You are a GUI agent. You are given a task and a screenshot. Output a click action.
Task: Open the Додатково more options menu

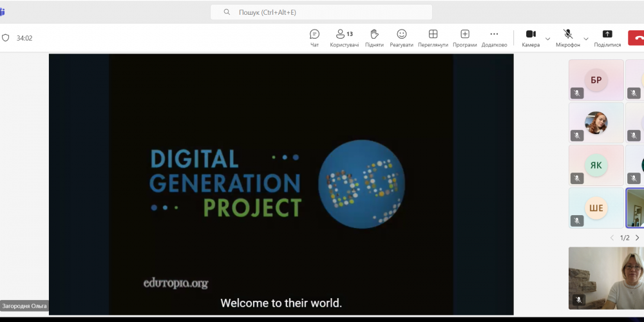point(494,37)
